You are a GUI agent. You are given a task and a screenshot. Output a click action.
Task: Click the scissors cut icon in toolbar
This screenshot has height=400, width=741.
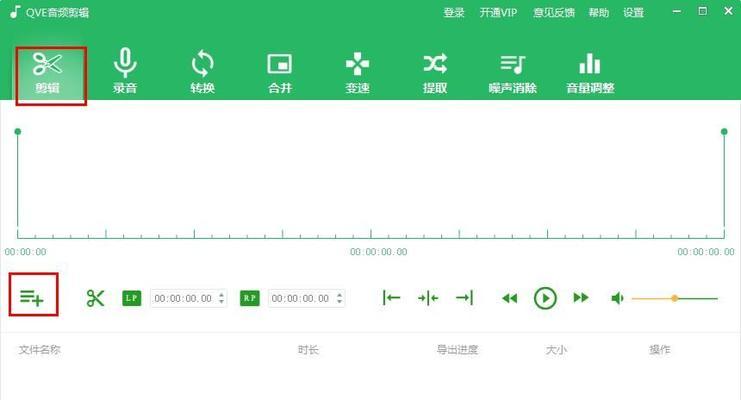pos(95,298)
